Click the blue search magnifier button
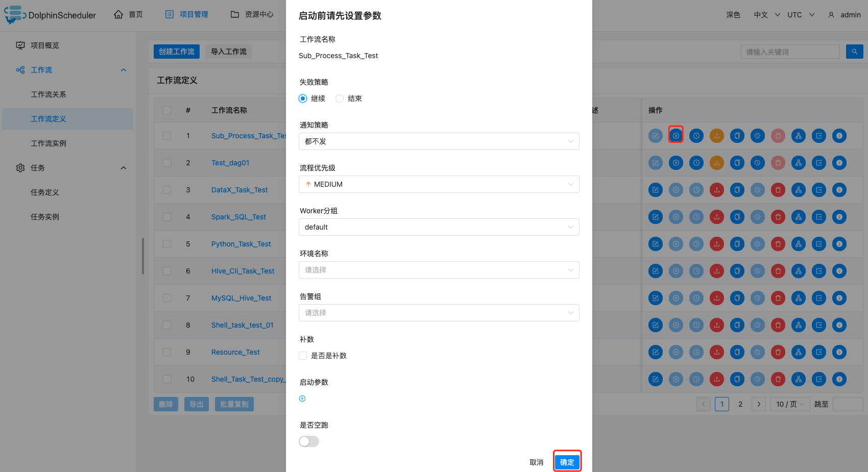 (855, 52)
